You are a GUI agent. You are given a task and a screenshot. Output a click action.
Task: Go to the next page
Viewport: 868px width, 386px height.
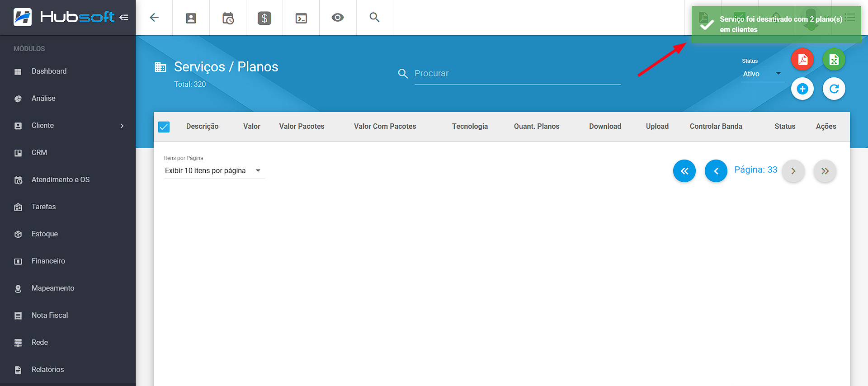(793, 171)
